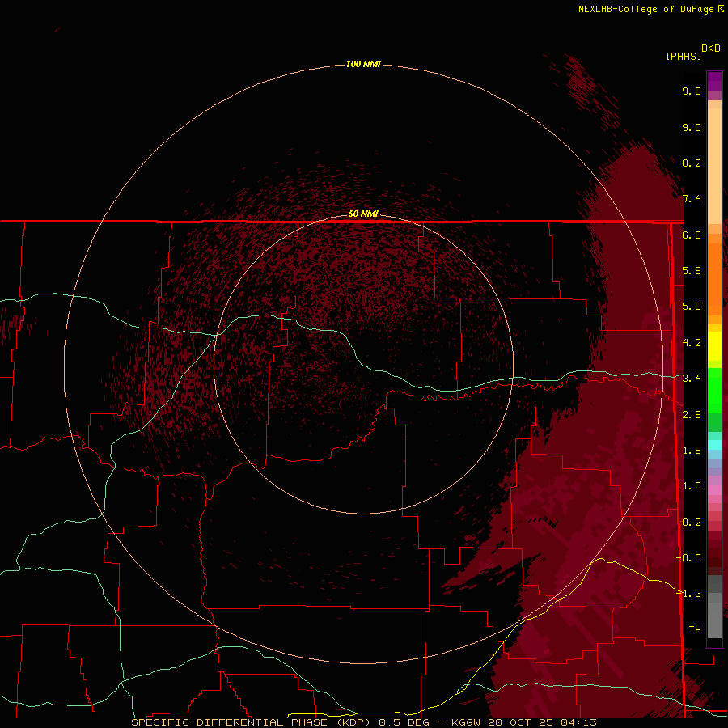Click the '20 OCT 25 04:13' timestamp
Image resolution: width=728 pixels, height=728 pixels.
[541, 722]
